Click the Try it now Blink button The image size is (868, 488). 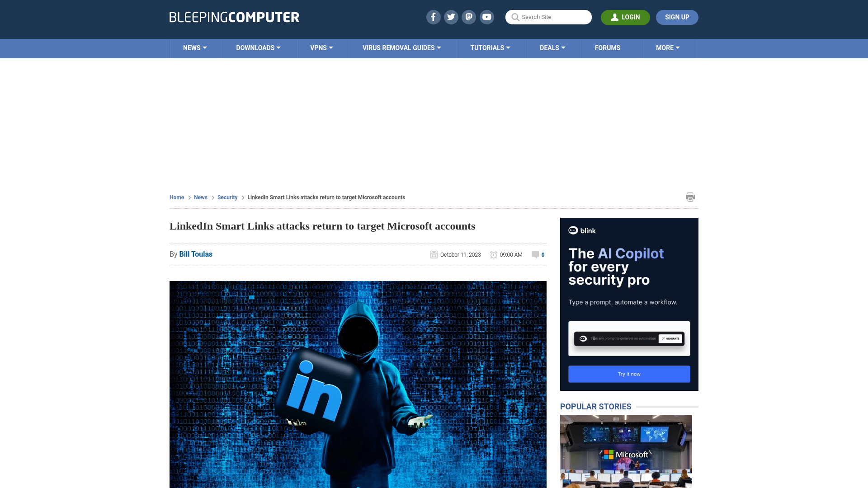[x=629, y=374]
